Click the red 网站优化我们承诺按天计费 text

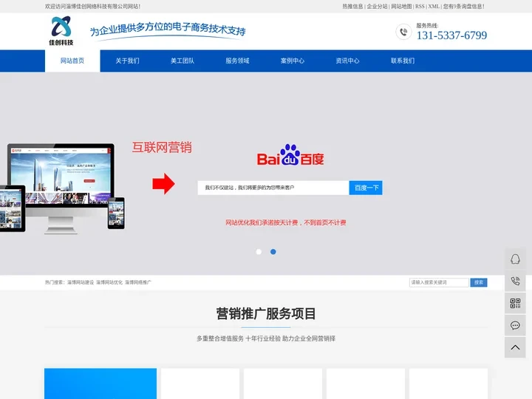pos(286,222)
